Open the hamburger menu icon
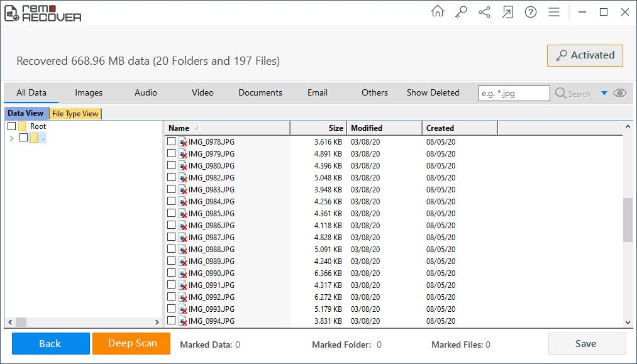This screenshot has height=364, width=637. click(554, 12)
